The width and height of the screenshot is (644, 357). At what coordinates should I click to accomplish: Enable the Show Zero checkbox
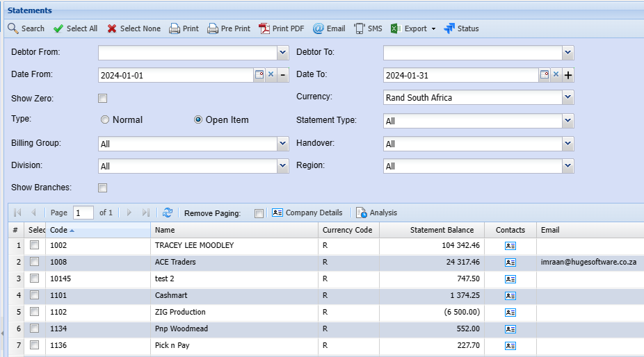[103, 99]
